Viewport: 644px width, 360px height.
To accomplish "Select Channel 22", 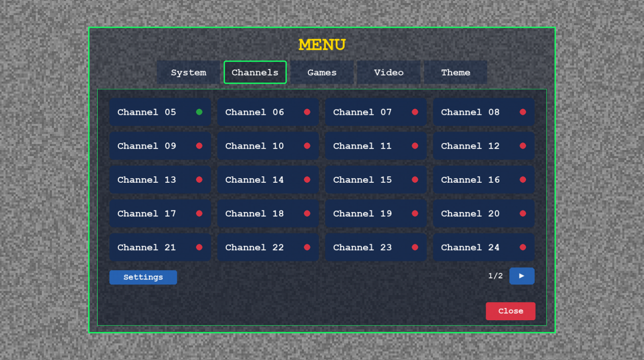I will click(x=268, y=247).
